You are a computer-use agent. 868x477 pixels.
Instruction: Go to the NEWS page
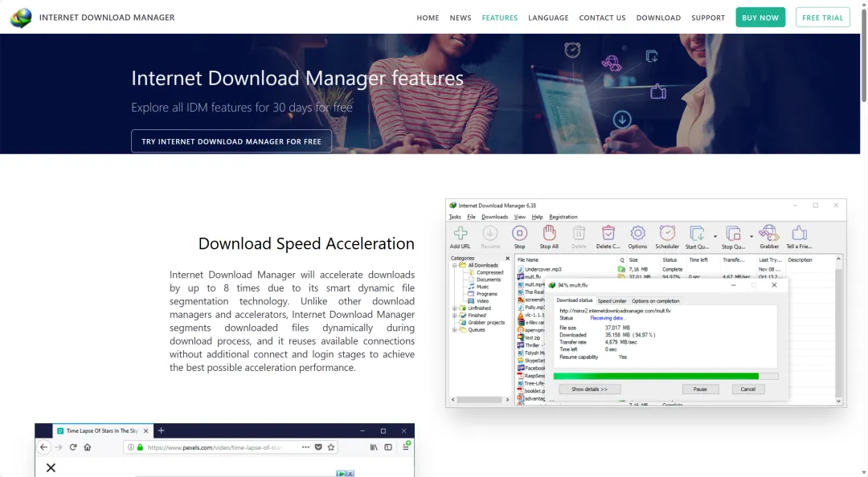pyautogui.click(x=460, y=18)
